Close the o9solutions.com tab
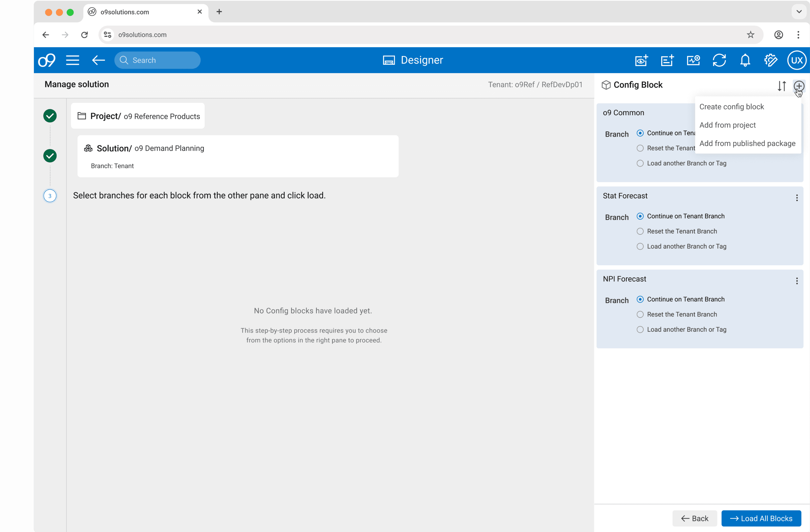810x532 pixels. (x=199, y=12)
